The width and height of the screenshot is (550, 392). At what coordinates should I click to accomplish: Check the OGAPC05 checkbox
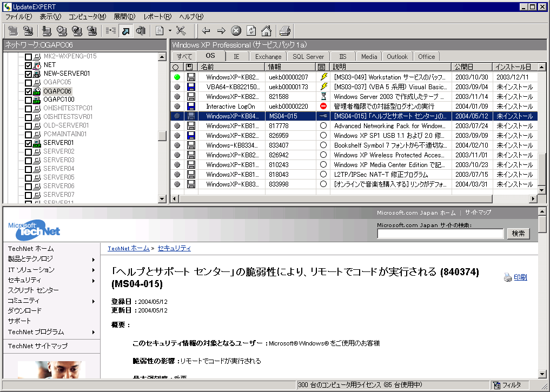point(29,83)
